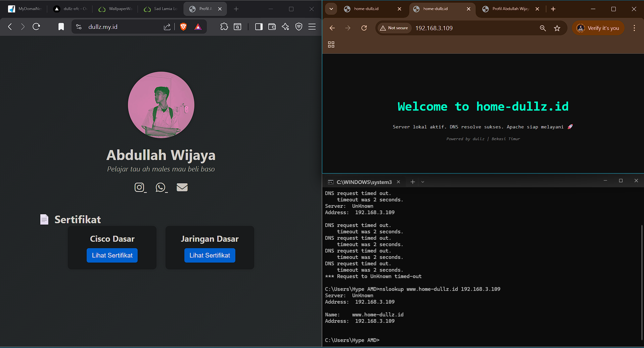The height and width of the screenshot is (348, 644).
Task: Open the Instagram profile icon
Action: pos(139,187)
